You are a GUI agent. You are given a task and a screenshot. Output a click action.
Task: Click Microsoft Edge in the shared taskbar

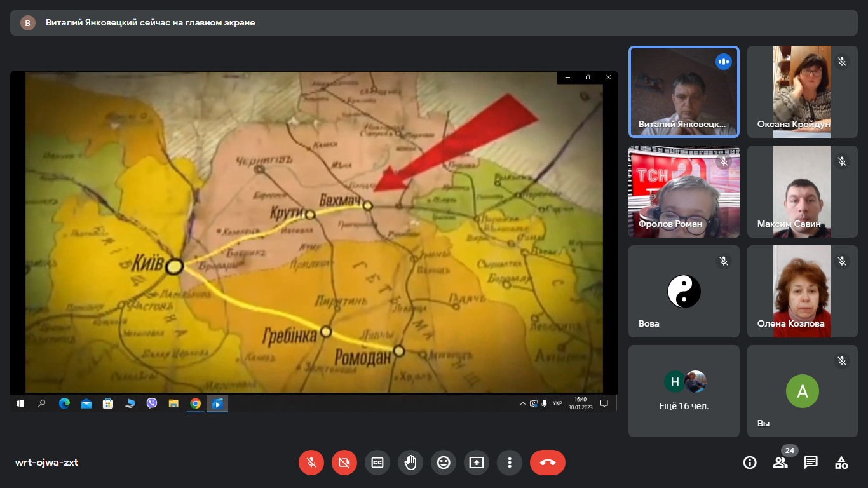tap(64, 403)
